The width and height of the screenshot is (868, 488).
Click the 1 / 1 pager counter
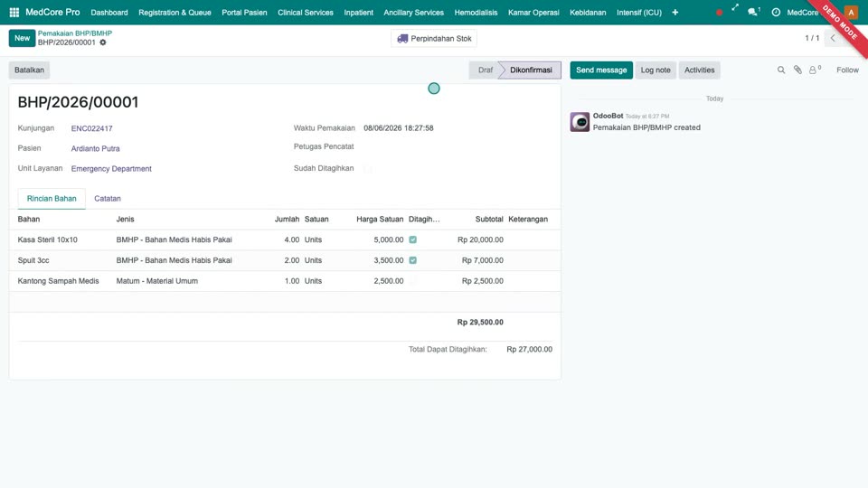(812, 38)
